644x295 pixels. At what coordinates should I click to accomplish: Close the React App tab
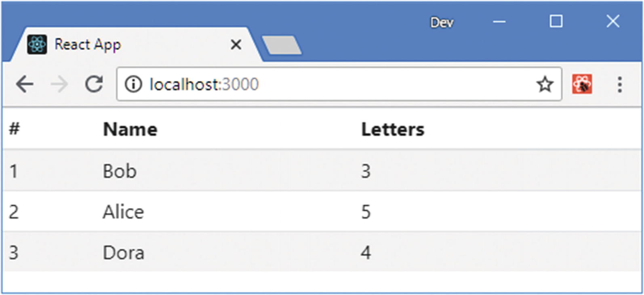(x=236, y=44)
